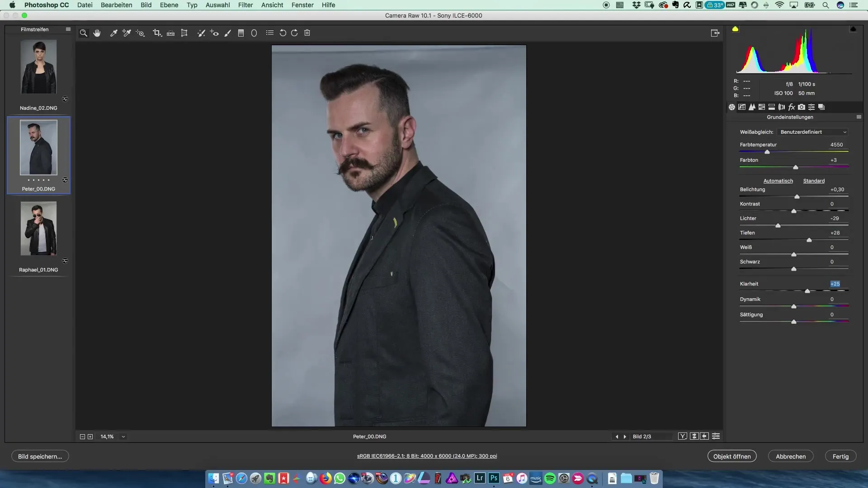The height and width of the screenshot is (488, 868).
Task: Copy current settings to Before
Action: point(705,436)
